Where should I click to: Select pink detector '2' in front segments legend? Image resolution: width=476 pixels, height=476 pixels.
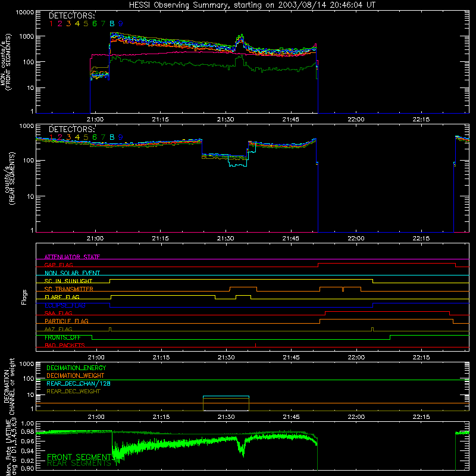(x=60, y=24)
